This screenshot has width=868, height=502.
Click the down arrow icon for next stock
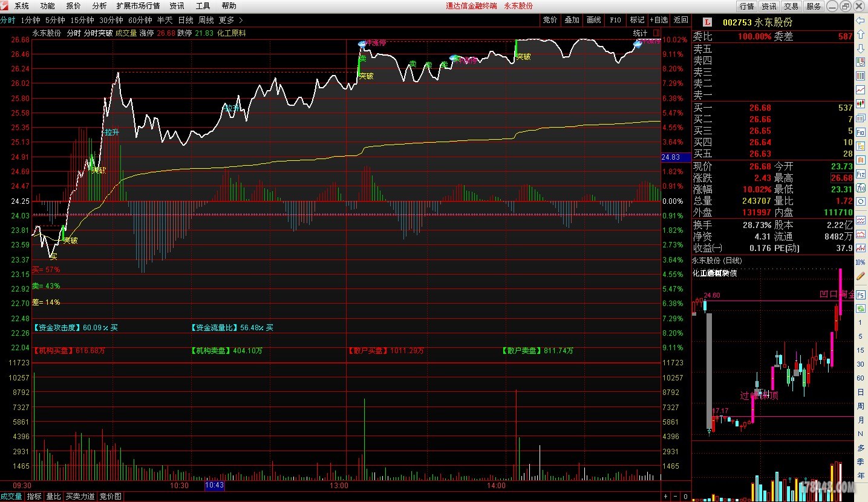click(860, 48)
